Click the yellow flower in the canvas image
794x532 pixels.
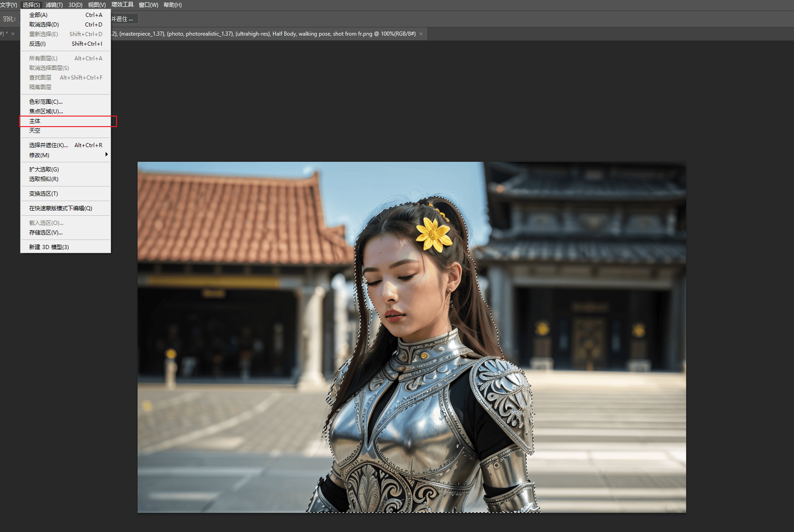pos(433,234)
